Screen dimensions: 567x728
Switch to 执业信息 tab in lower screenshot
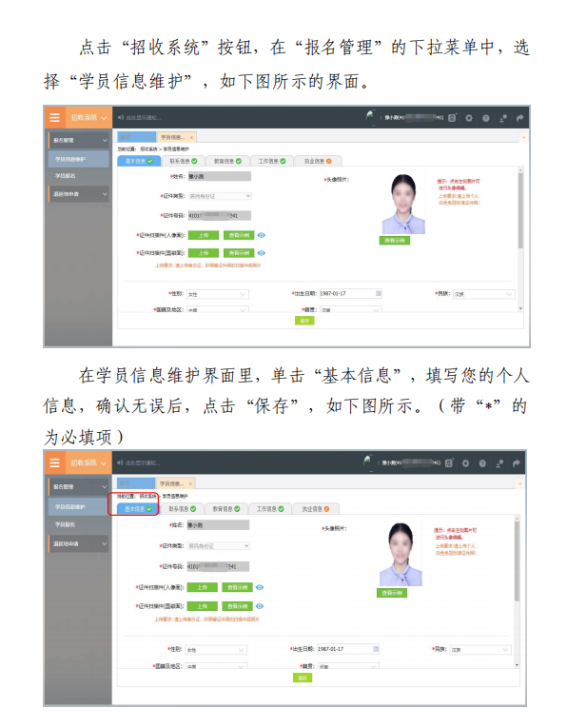[x=316, y=509]
